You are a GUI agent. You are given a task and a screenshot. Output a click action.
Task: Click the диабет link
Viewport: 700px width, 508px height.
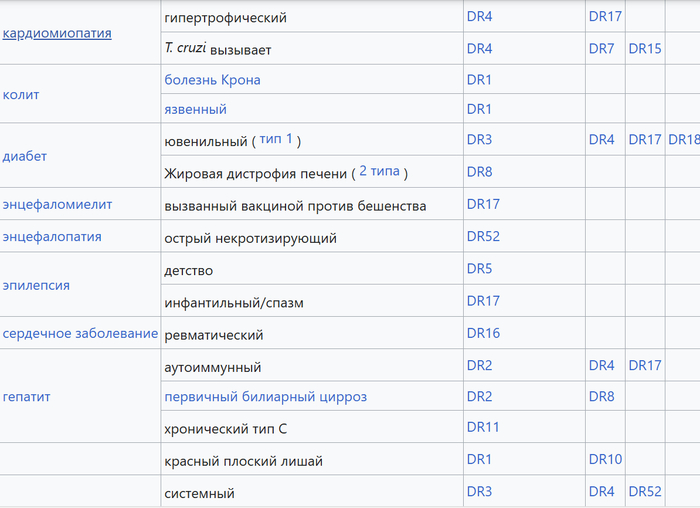pyautogui.click(x=25, y=156)
